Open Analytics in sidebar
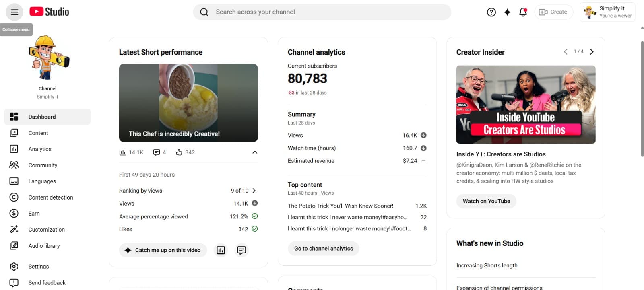This screenshot has height=290, width=644. pyautogui.click(x=47, y=149)
